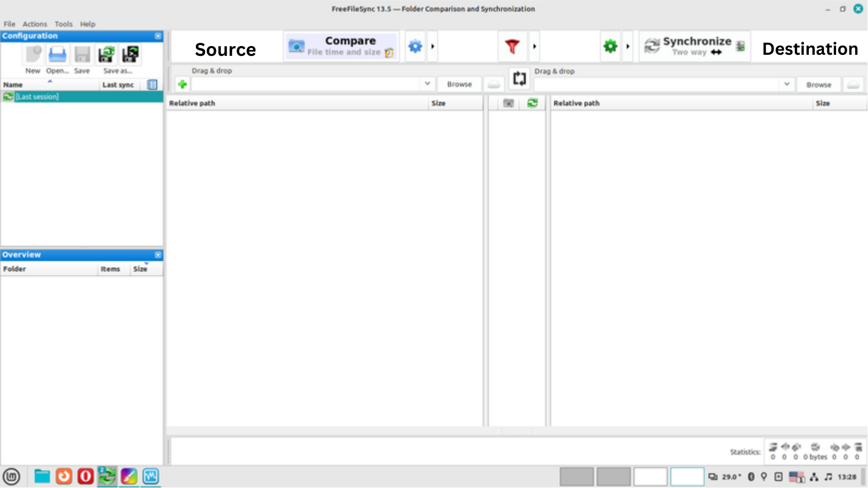Open the Opera browser from the taskbar

click(x=85, y=477)
